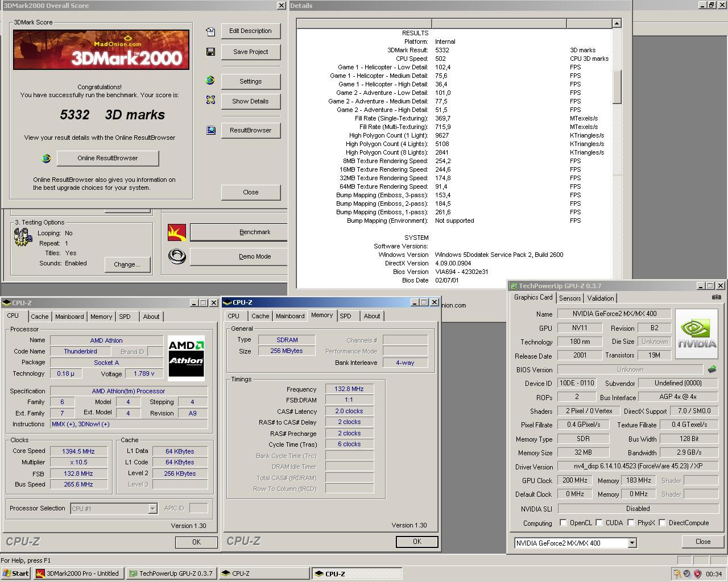
Task: Click the Edit Description document icon
Action: tap(210, 31)
